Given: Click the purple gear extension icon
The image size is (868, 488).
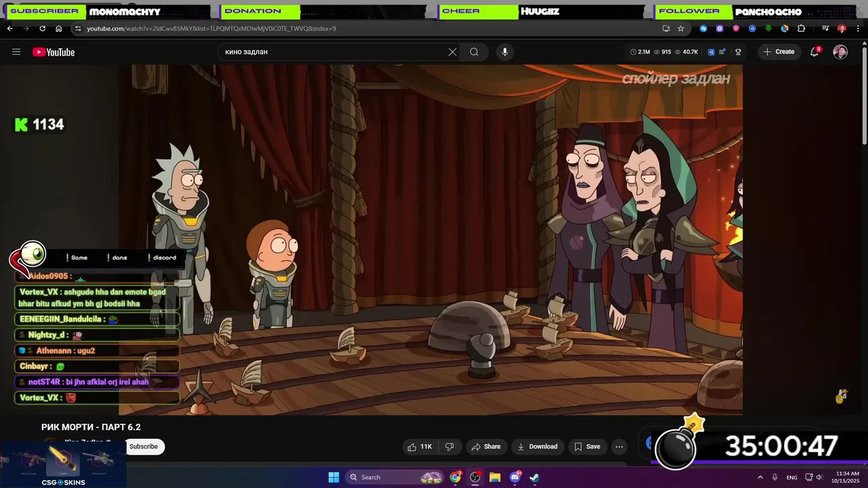Looking at the screenshot, I should [719, 28].
